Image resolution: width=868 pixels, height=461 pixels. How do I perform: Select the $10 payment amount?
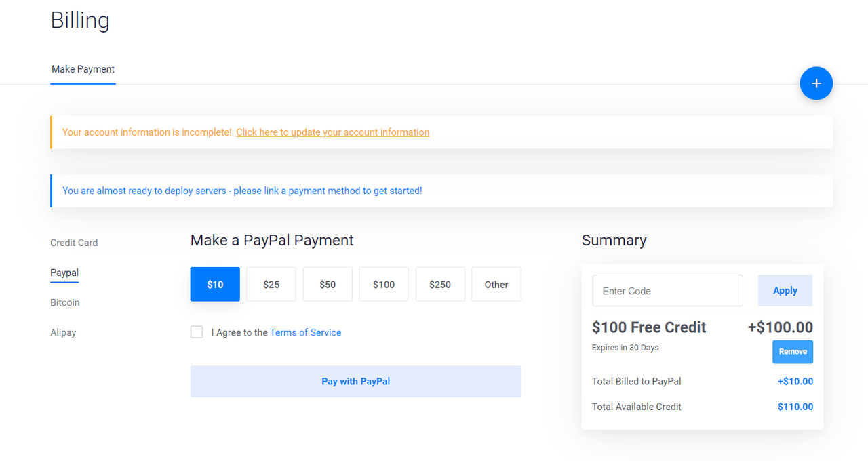[x=215, y=284]
